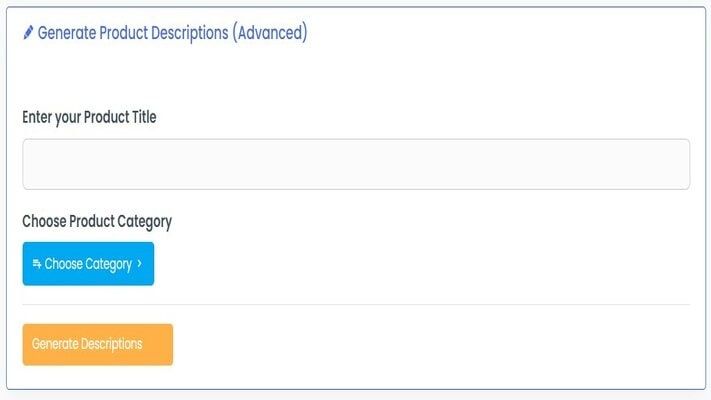Click the 'Enter your Product Title' label

(89, 117)
